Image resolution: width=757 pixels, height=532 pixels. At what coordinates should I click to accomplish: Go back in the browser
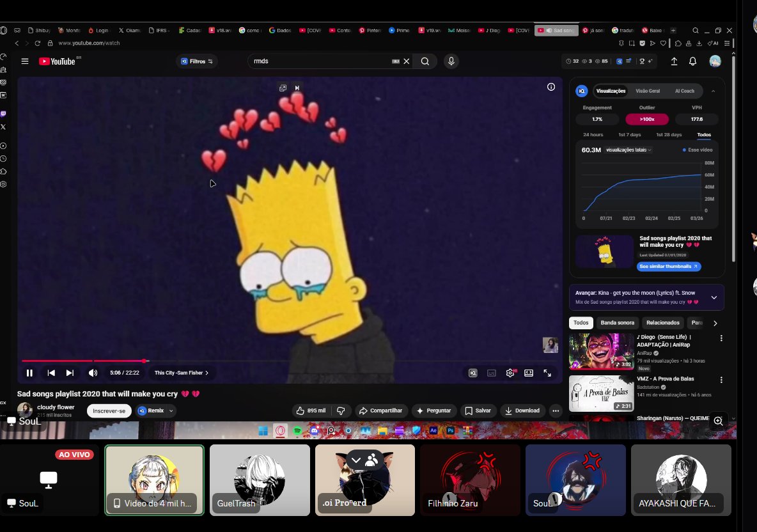[x=17, y=43]
